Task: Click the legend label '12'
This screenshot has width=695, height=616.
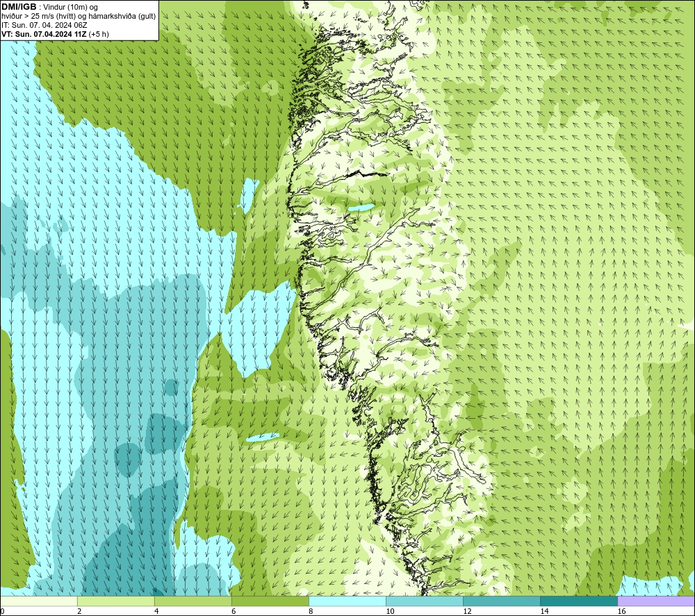Action: click(467, 612)
